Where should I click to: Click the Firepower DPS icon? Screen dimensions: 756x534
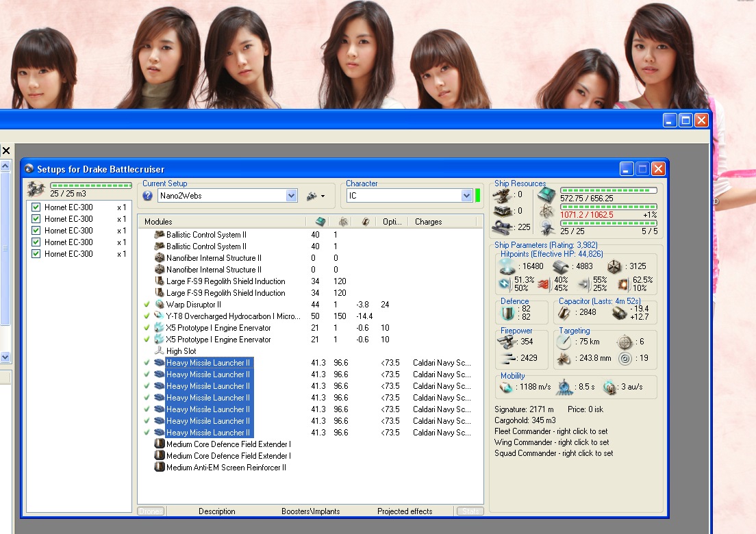(x=507, y=342)
